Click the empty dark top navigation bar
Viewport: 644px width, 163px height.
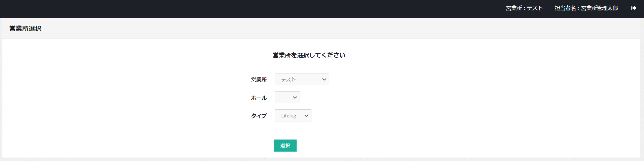[x=235, y=9]
